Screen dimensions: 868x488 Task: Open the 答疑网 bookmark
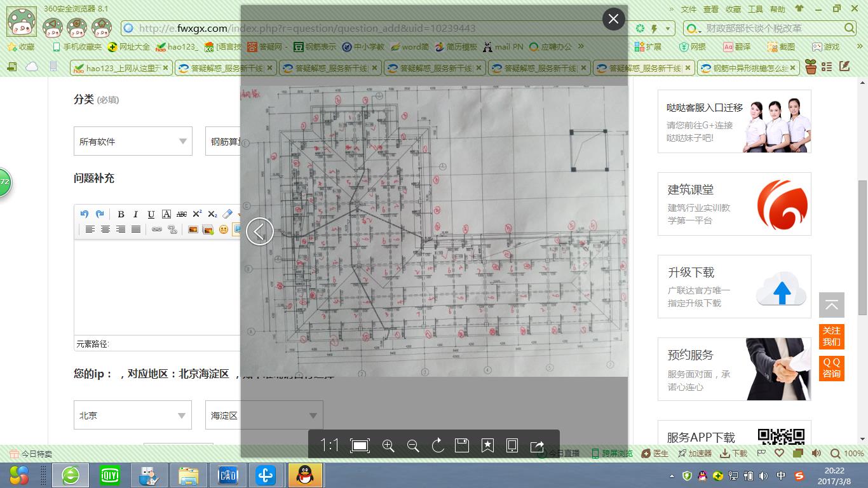267,46
